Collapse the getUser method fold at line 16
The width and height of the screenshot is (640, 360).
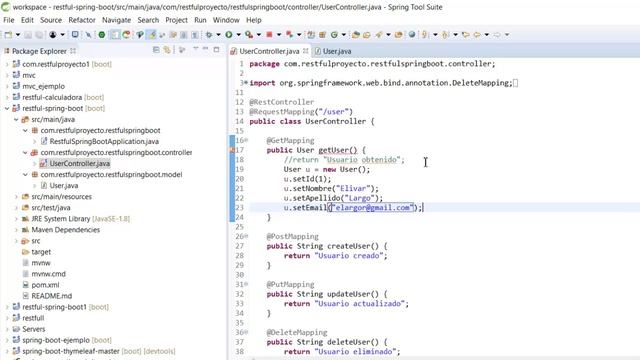tap(246, 140)
